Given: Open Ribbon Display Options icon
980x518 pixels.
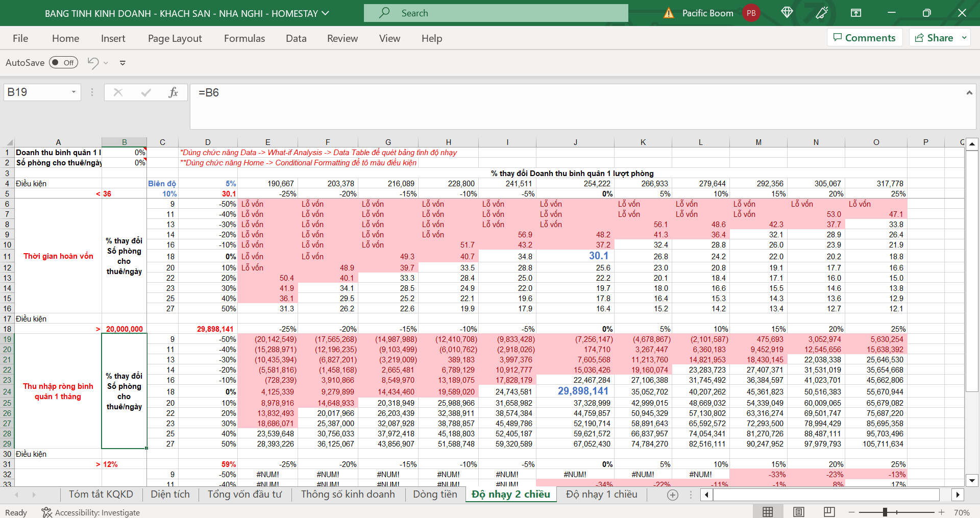Looking at the screenshot, I should coord(856,13).
